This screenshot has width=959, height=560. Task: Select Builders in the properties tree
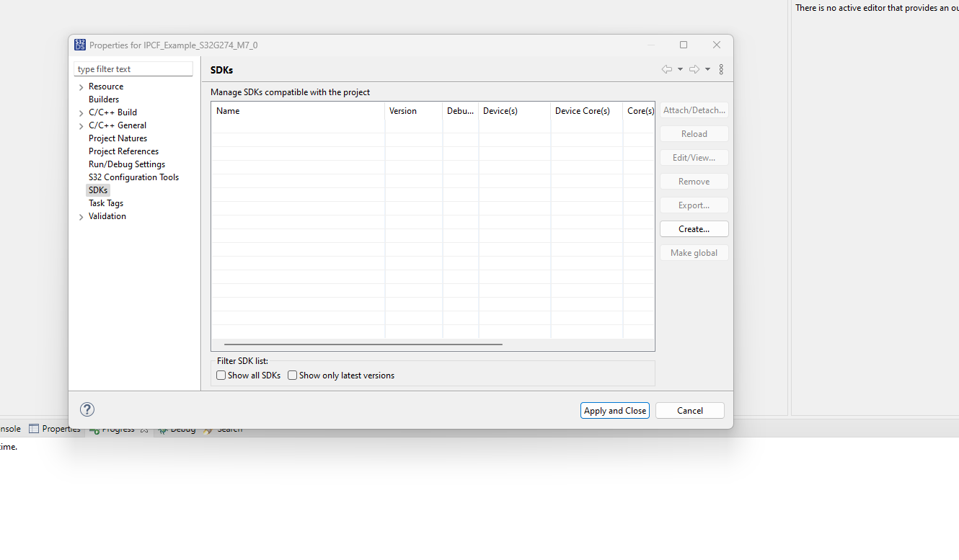coord(104,99)
